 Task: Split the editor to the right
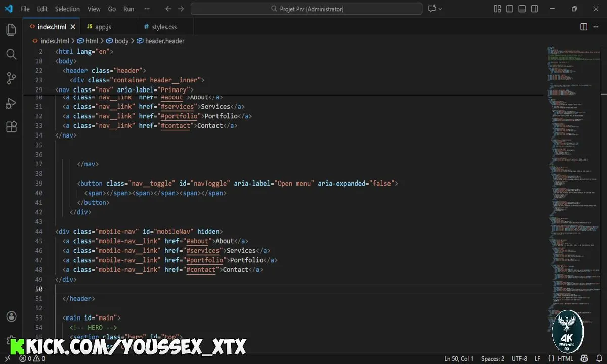[584, 27]
